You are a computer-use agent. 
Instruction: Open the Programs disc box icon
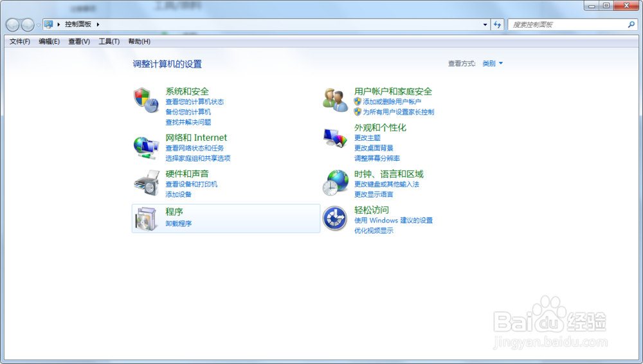pos(147,219)
